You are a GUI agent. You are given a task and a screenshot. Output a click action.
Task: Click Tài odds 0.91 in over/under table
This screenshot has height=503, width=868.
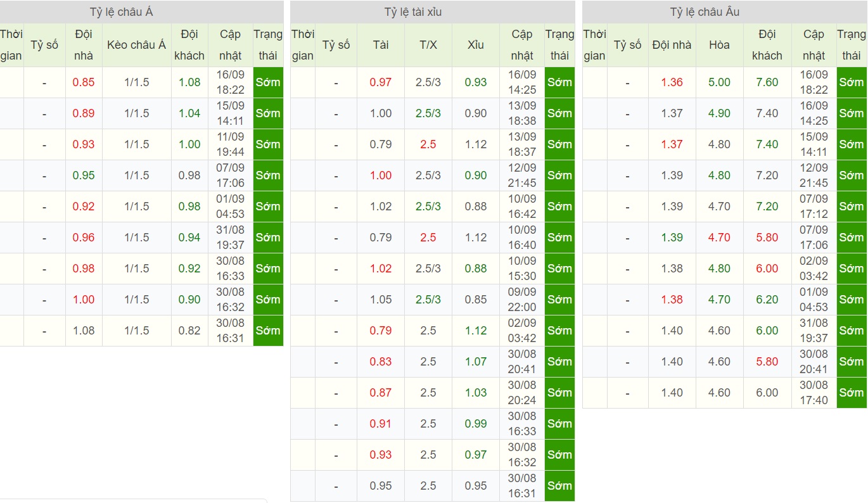coord(381,424)
